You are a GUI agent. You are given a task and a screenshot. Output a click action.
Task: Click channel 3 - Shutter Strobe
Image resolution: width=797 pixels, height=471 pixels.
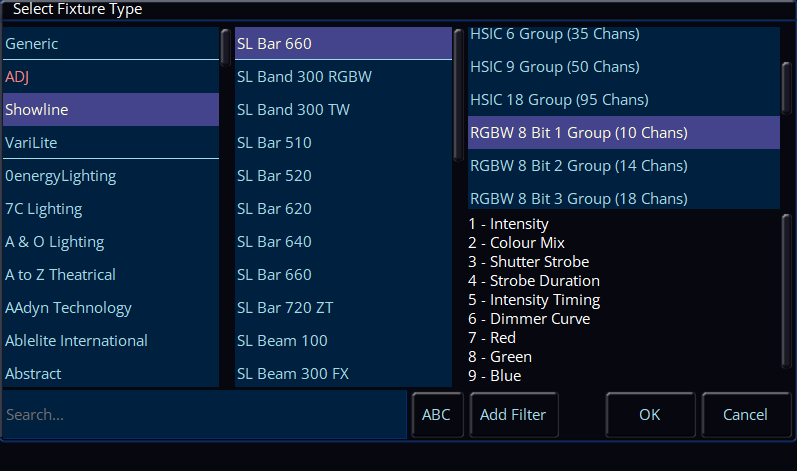point(529,262)
